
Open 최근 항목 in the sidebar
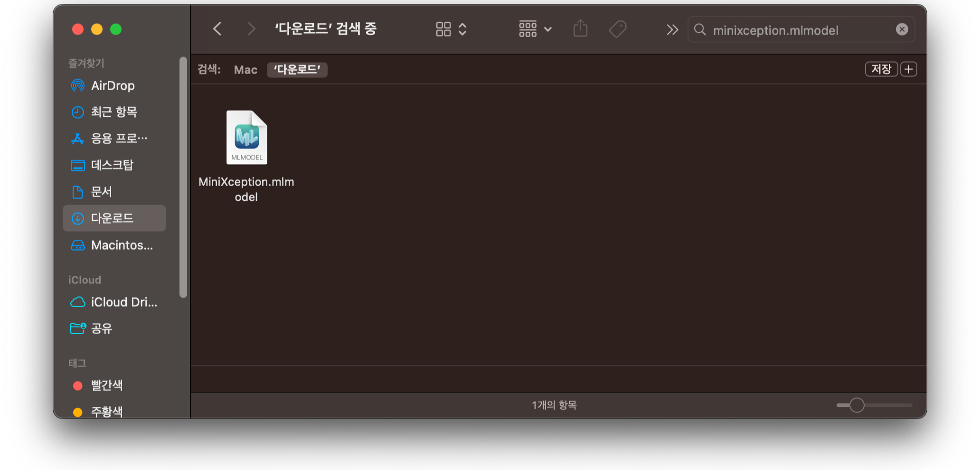tap(114, 112)
